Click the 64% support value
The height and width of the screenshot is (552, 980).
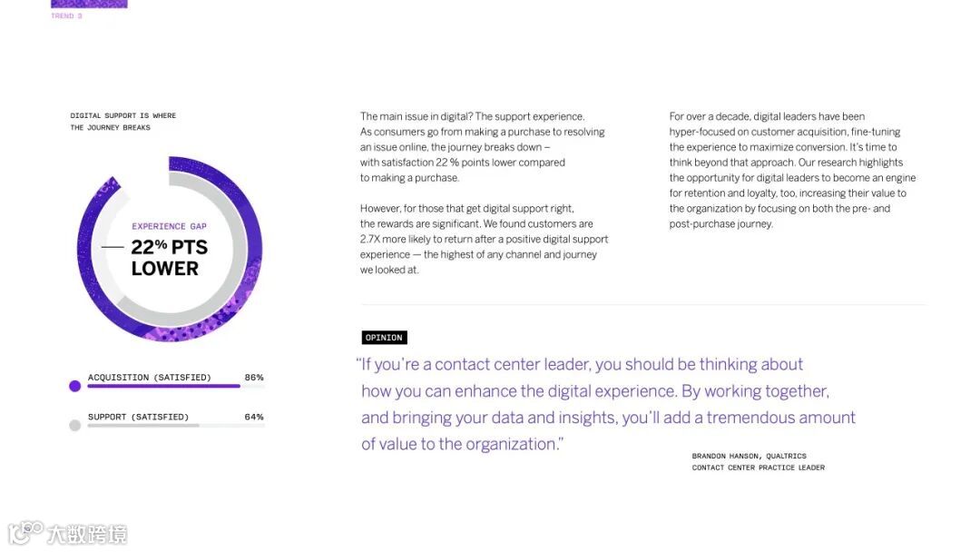click(x=254, y=417)
